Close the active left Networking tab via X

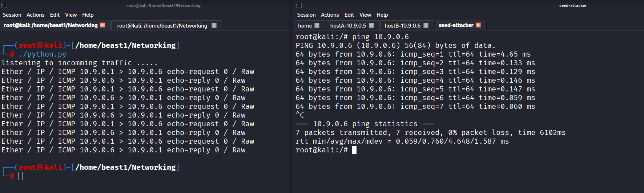[x=102, y=25]
